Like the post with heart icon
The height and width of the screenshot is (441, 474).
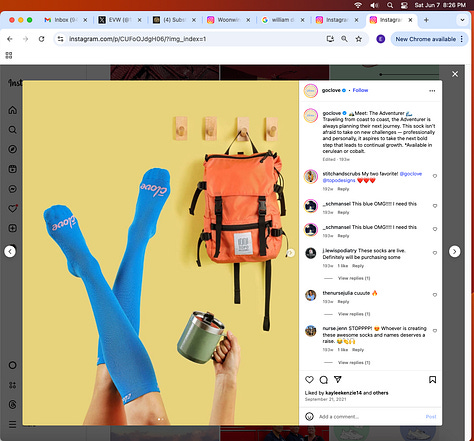(309, 379)
